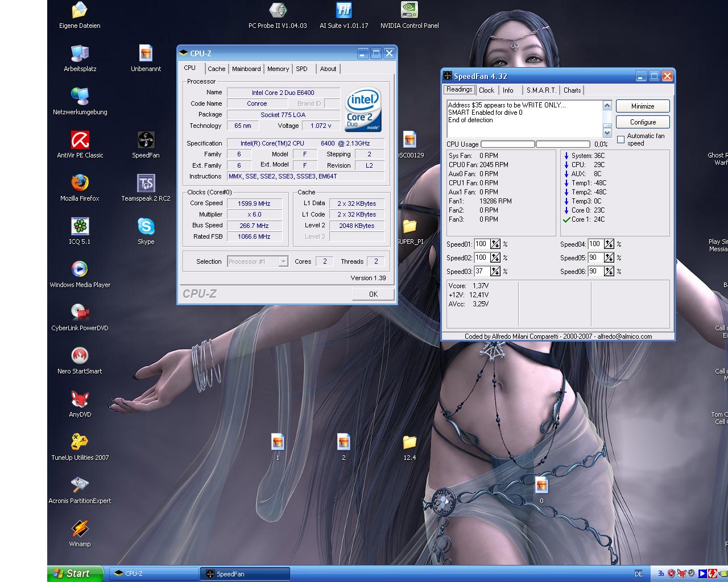
Task: Open the SUPER_PI folder icon
Action: tap(409, 231)
